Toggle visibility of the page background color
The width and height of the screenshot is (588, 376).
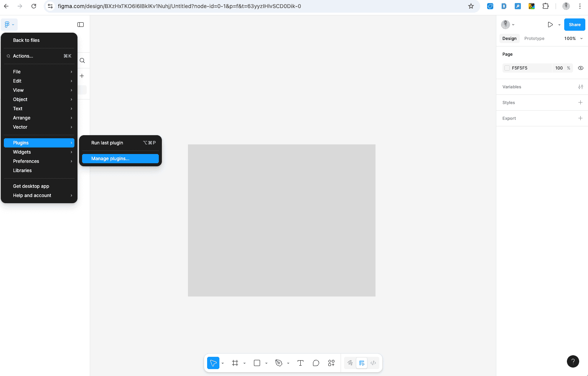(580, 68)
